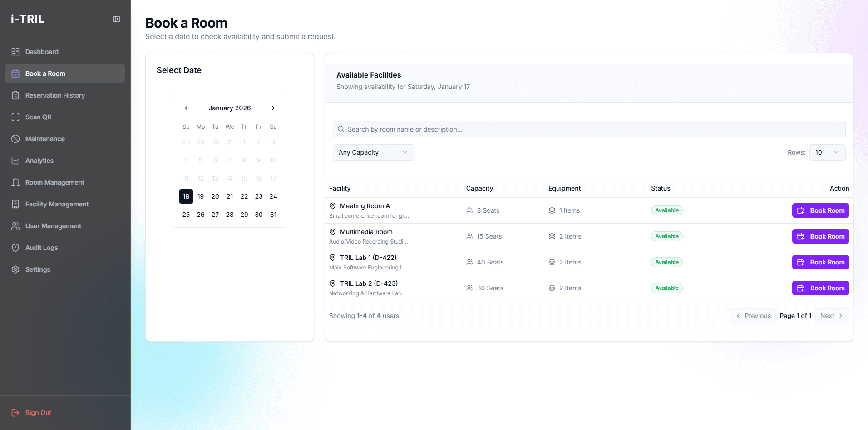This screenshot has width=868, height=430.
Task: Click the Maintenance icon in sidebar
Action: tap(15, 139)
